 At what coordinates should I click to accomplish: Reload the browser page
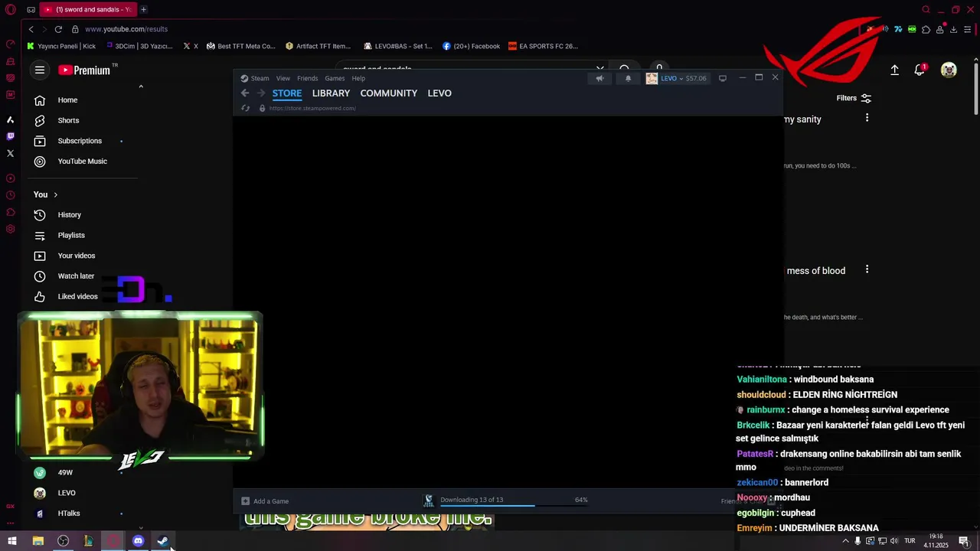(58, 29)
